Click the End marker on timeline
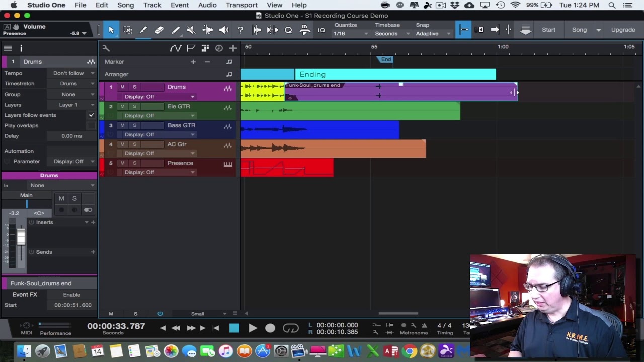Image resolution: width=644 pixels, height=362 pixels. 386,60
